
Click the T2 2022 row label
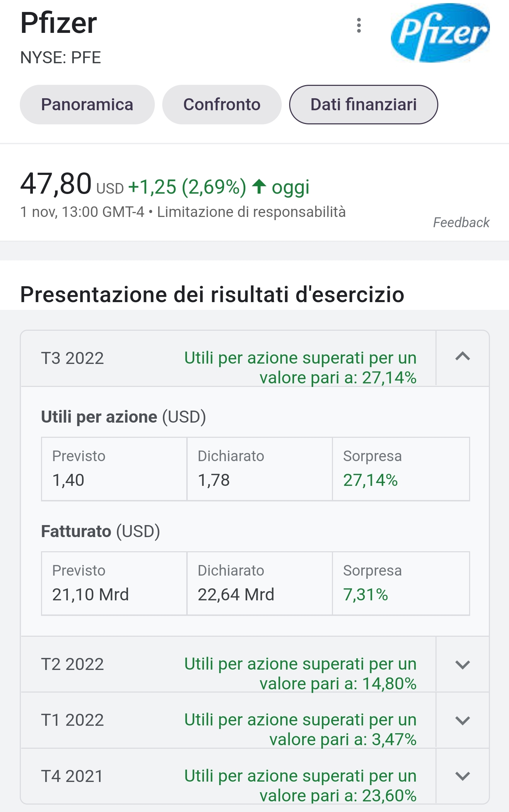[x=72, y=664]
